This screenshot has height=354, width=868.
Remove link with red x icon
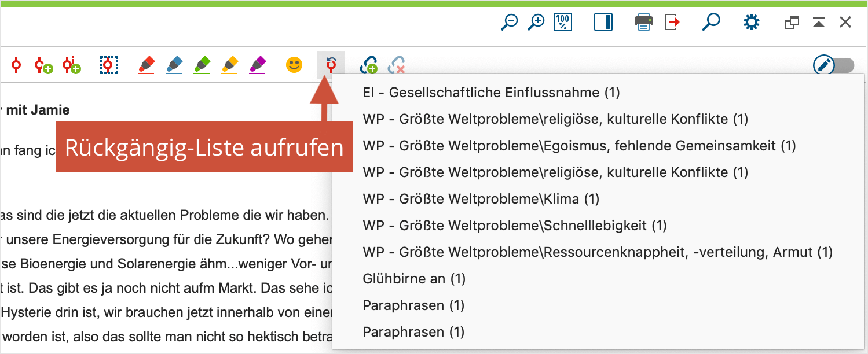397,65
